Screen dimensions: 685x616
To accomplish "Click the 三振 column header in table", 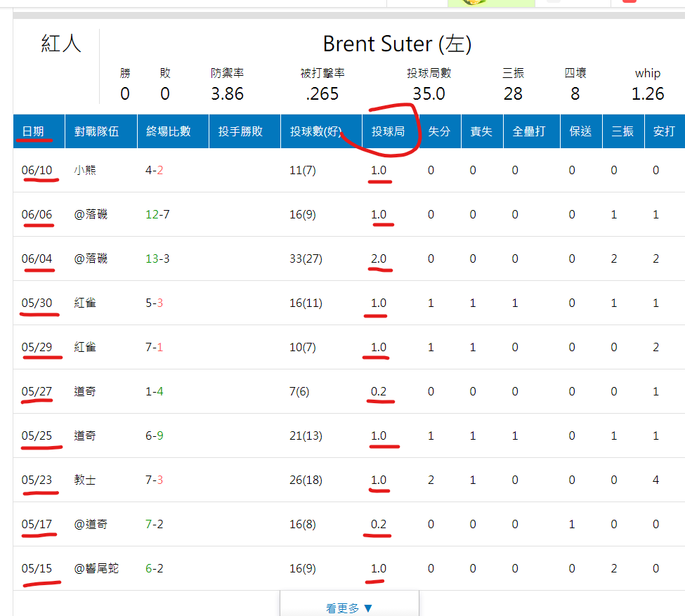I will (x=622, y=131).
